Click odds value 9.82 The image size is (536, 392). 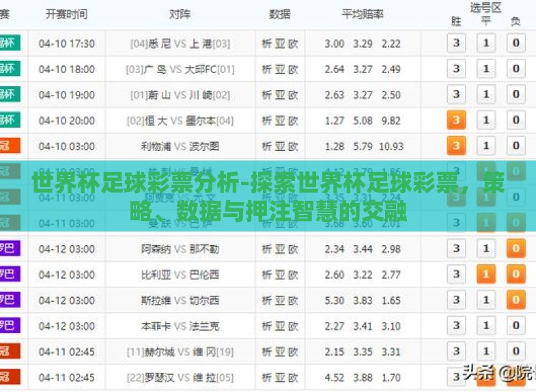click(x=391, y=121)
